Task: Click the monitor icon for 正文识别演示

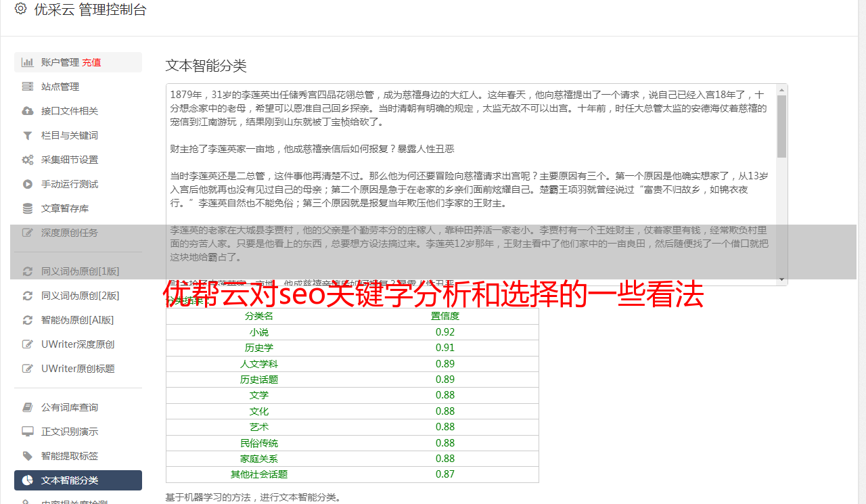Action: (x=28, y=432)
